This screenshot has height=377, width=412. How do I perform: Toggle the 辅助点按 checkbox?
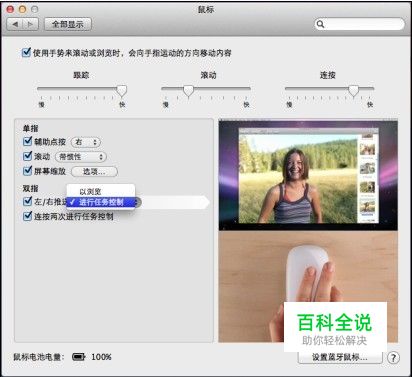pos(28,141)
